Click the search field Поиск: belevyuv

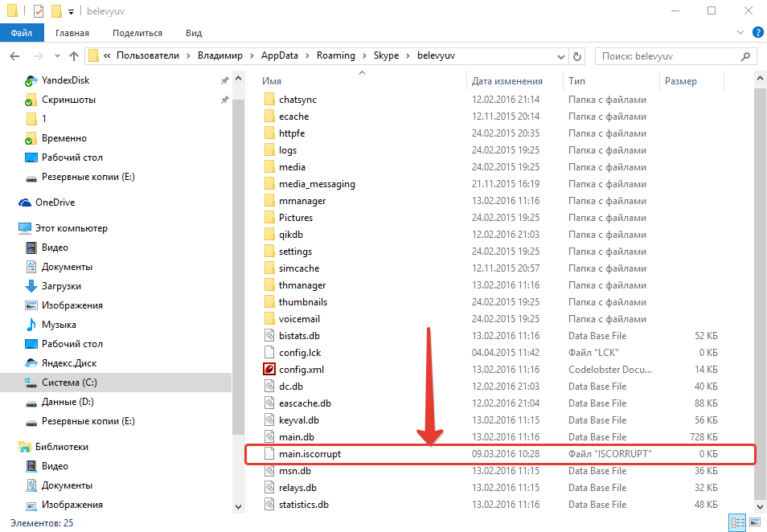(669, 56)
